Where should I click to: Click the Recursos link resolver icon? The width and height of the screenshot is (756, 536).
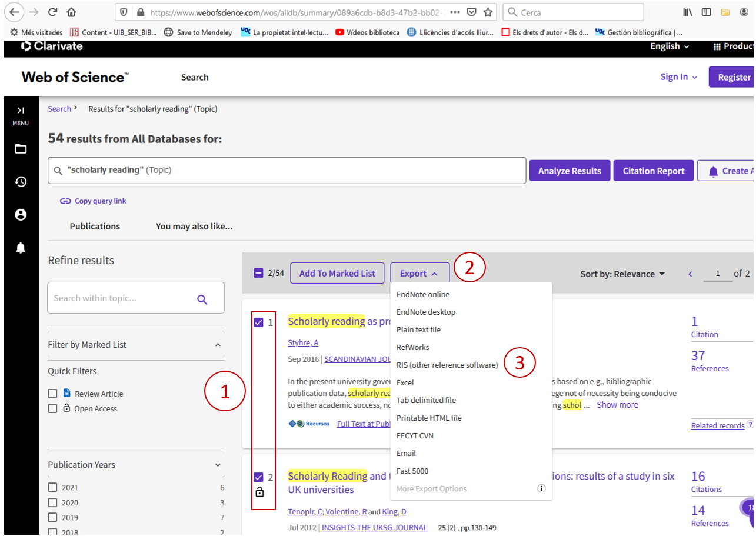[309, 424]
